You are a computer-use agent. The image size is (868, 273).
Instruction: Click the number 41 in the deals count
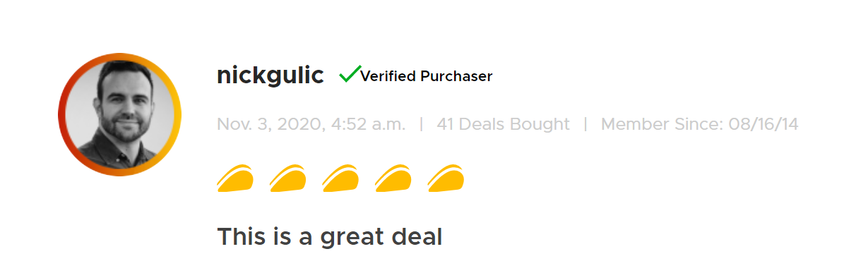tap(445, 125)
